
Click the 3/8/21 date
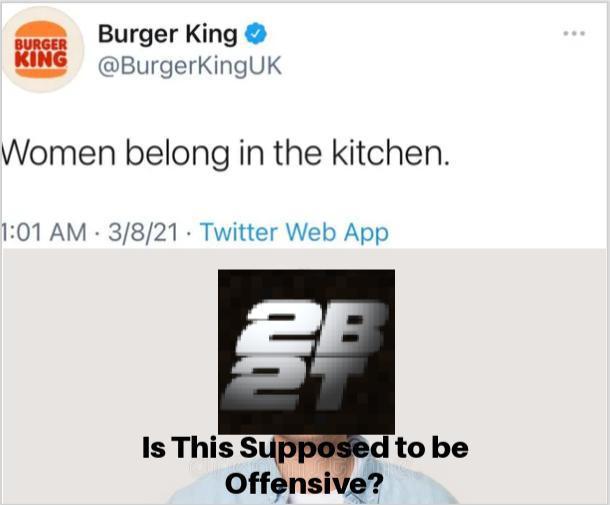point(143,232)
